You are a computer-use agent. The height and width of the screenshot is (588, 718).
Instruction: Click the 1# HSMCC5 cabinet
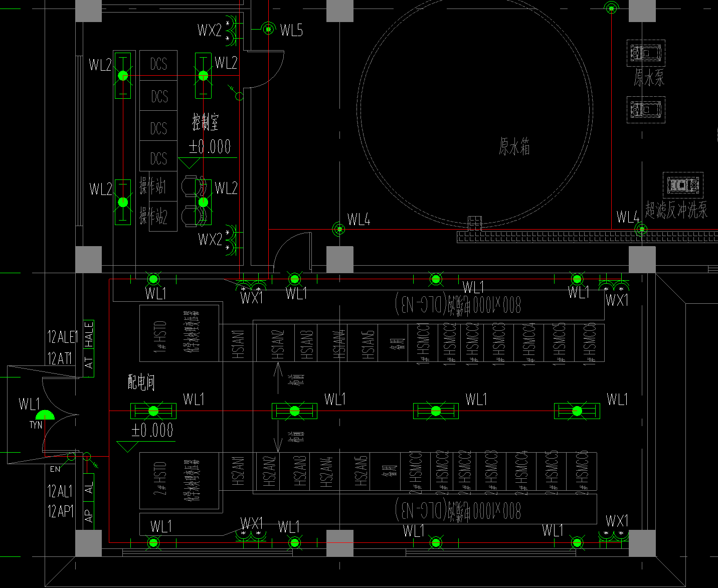pyautogui.click(x=559, y=343)
